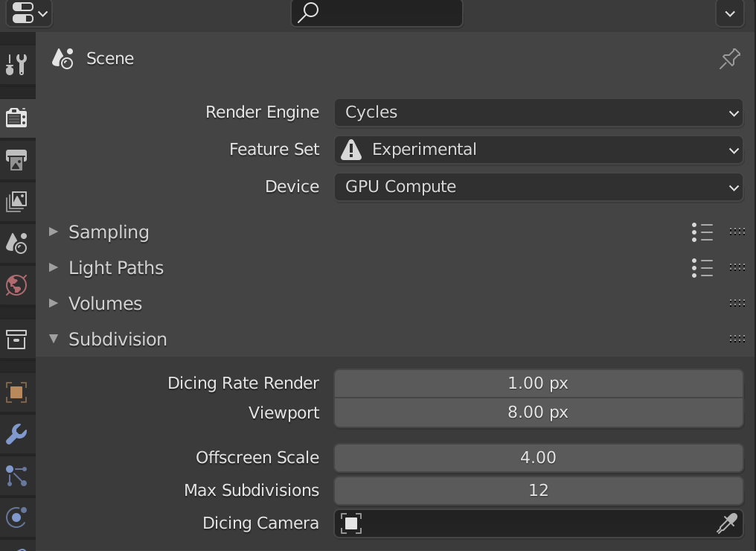
Task: Click the Dicing Rate Render value slider
Action: pyautogui.click(x=538, y=383)
